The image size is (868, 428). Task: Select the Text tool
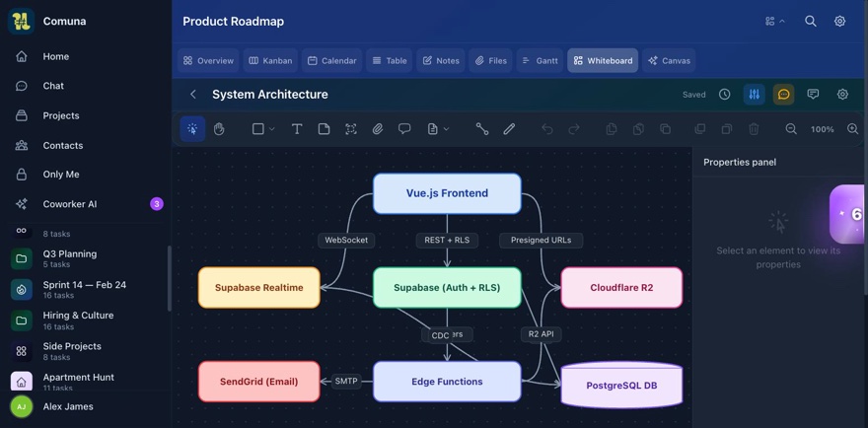click(x=297, y=129)
